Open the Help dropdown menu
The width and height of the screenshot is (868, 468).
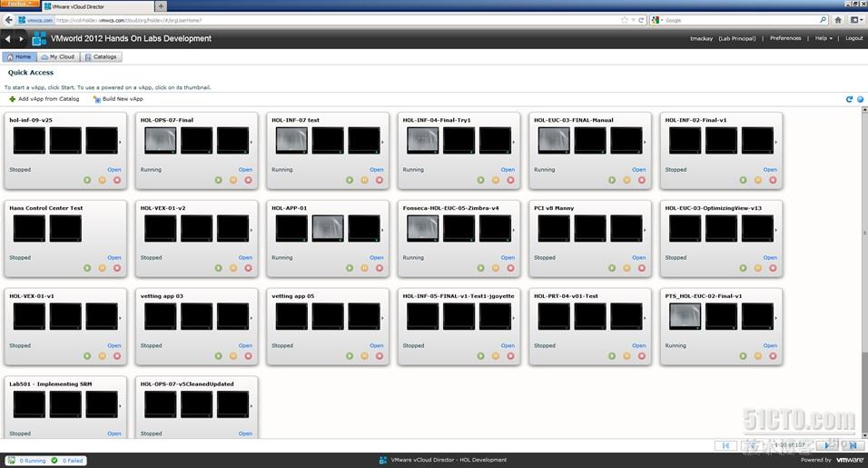point(824,38)
